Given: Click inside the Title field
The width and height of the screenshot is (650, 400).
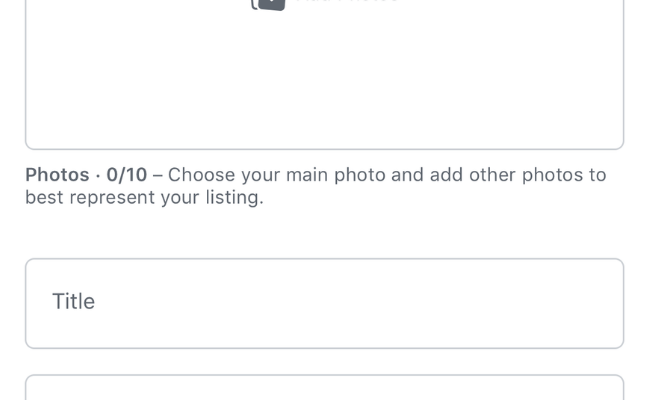Looking at the screenshot, I should [324, 303].
